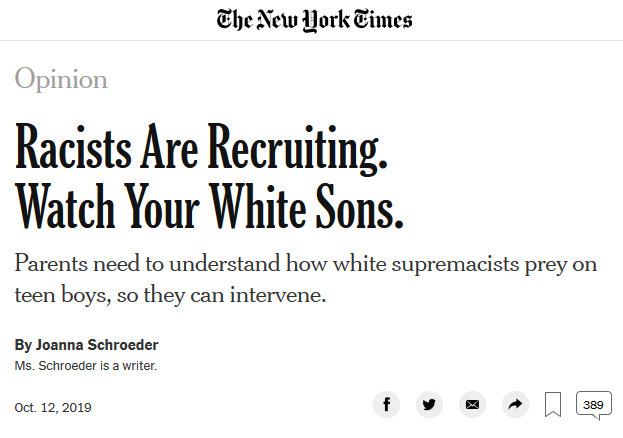Open the 389 comments bubble
The height and width of the screenshot is (438, 623).
coord(594,405)
